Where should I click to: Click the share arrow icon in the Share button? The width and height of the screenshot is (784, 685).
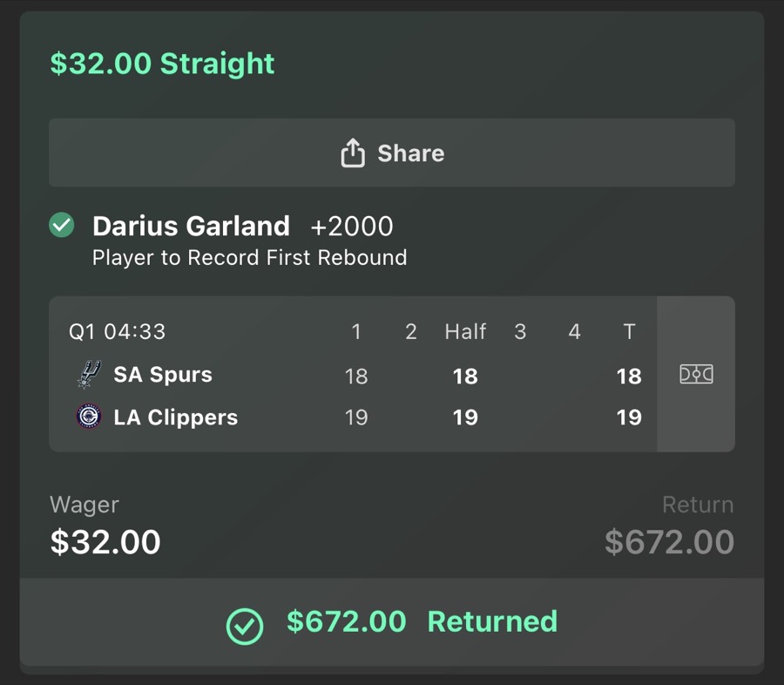coord(353,152)
